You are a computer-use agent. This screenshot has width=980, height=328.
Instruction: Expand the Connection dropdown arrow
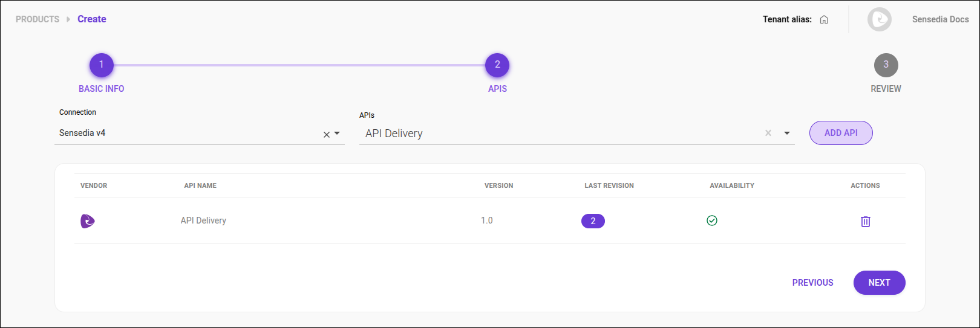[337, 133]
